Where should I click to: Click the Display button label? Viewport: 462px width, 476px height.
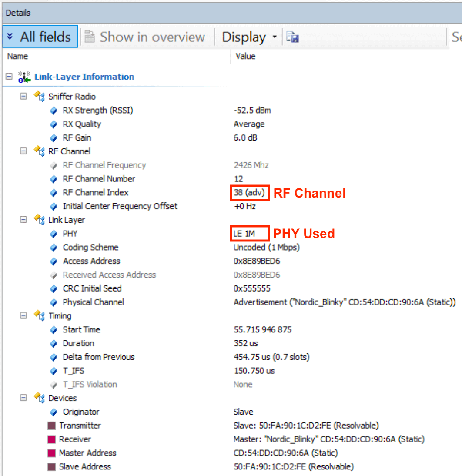244,37
